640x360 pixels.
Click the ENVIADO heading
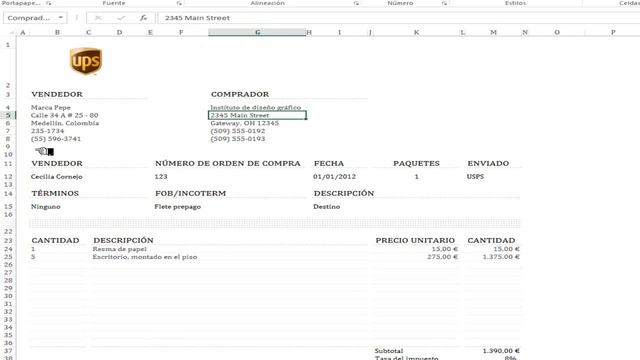(x=488, y=163)
